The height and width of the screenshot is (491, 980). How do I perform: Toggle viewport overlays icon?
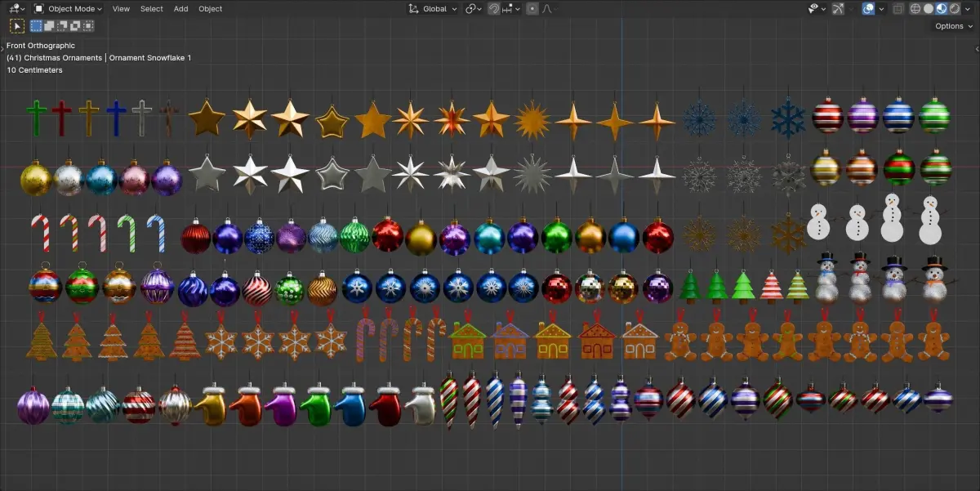coord(868,9)
